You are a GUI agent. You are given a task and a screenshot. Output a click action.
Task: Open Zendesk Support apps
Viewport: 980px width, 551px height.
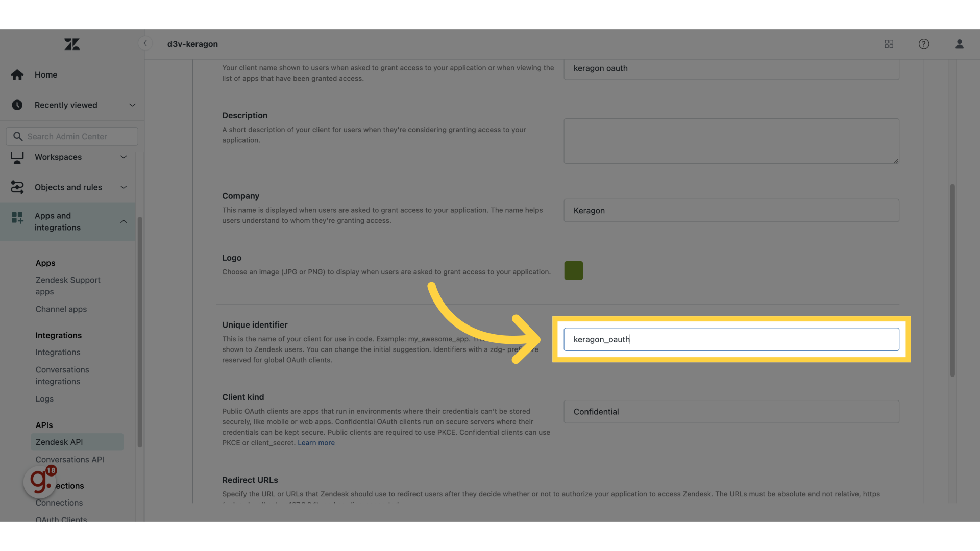(68, 286)
